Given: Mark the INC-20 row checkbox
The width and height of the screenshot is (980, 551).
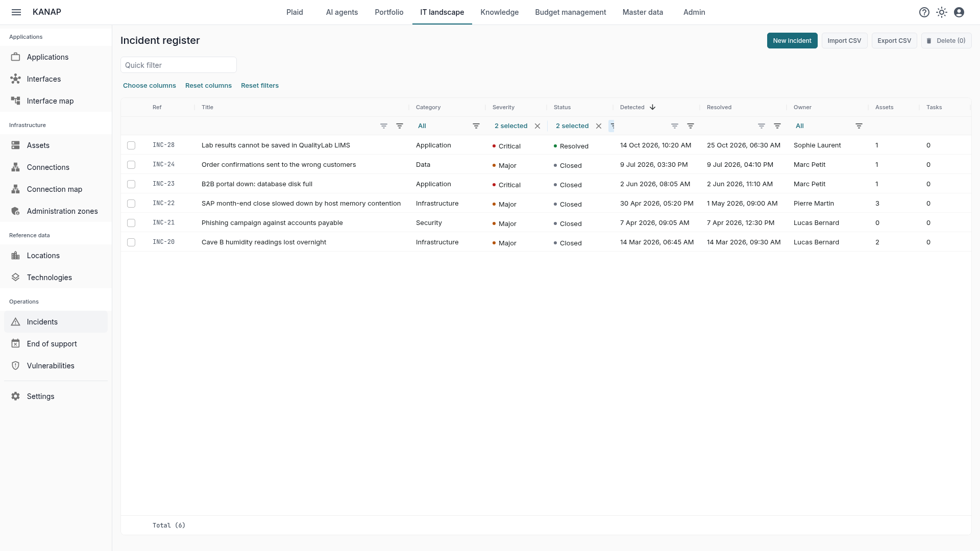Looking at the screenshot, I should point(131,242).
